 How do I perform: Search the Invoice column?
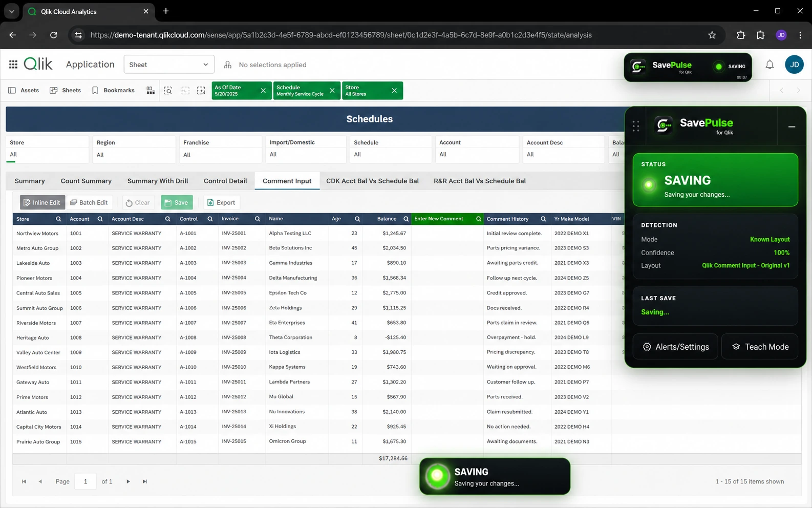[x=258, y=219]
